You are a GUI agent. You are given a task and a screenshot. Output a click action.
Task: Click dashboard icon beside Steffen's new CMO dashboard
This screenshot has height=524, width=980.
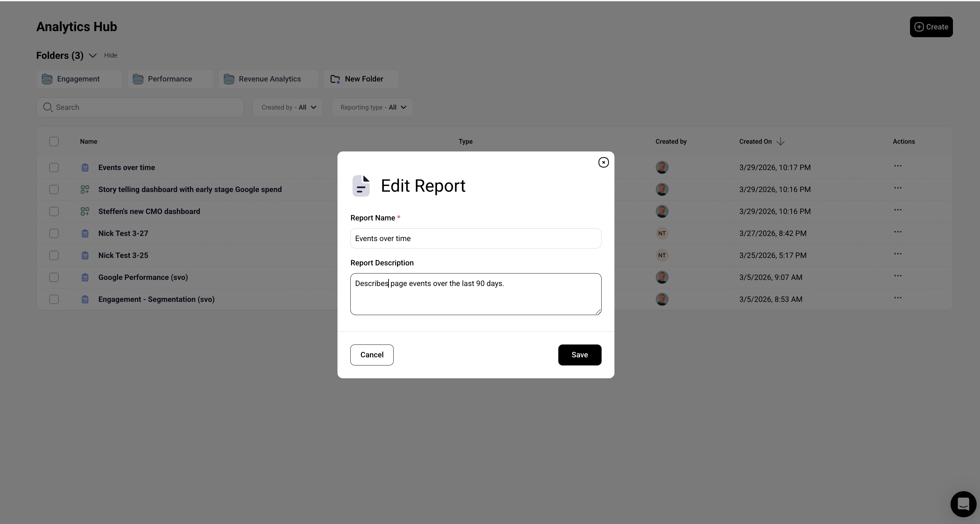[x=85, y=211]
